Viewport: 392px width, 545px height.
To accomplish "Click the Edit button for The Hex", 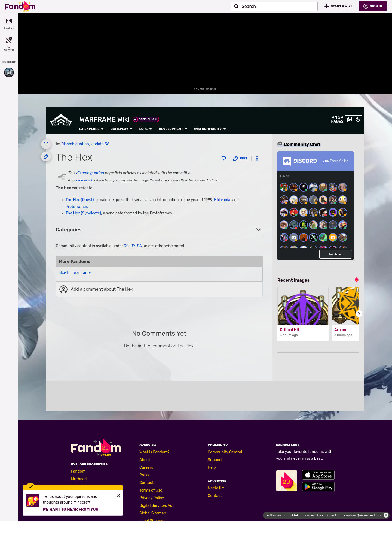I will [x=240, y=158].
